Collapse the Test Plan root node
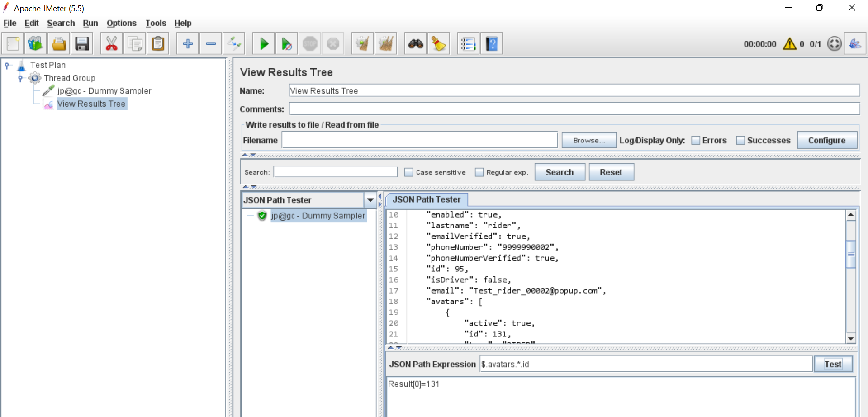The image size is (868, 417). point(7,66)
